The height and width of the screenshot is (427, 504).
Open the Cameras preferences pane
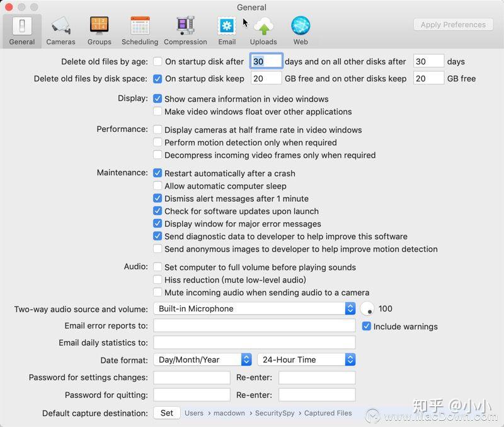[60, 28]
